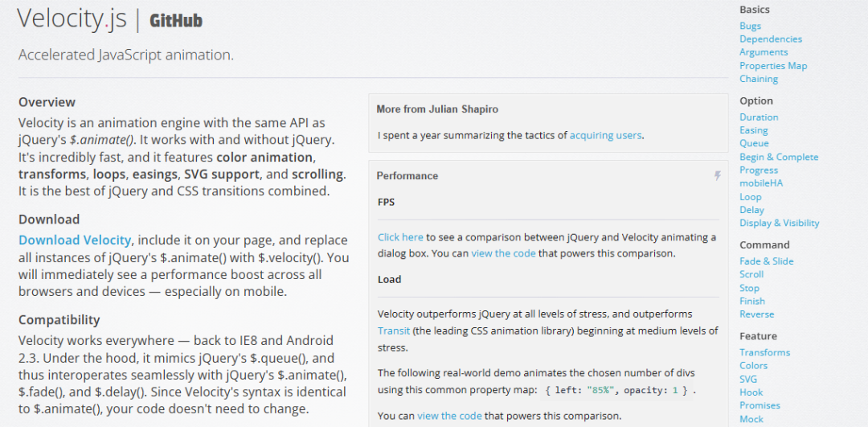The height and width of the screenshot is (427, 868).
Task: Open Fade & Slide command section
Action: 766,261
